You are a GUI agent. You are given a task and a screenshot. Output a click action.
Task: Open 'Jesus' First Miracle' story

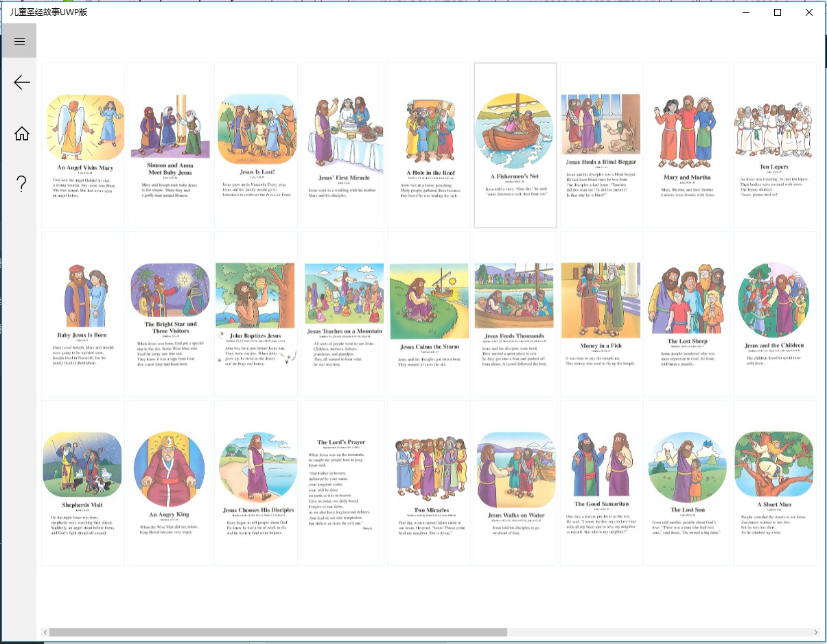(x=342, y=145)
